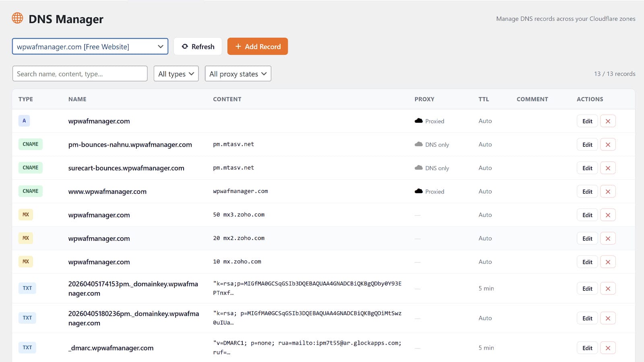Click the DNS only cloud icon for surecart-bounces
644x362 pixels.
[419, 168]
